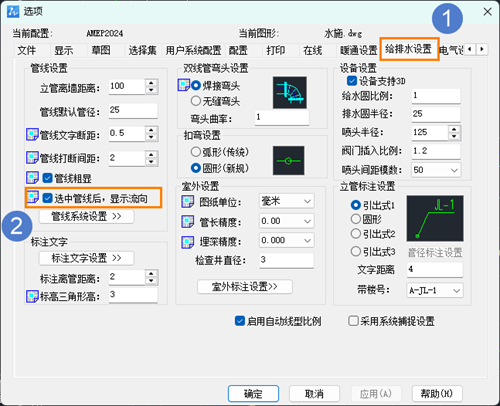Click the 标高三角形高 input field
Image resolution: width=500 pixels, height=406 pixels.
pos(133,295)
